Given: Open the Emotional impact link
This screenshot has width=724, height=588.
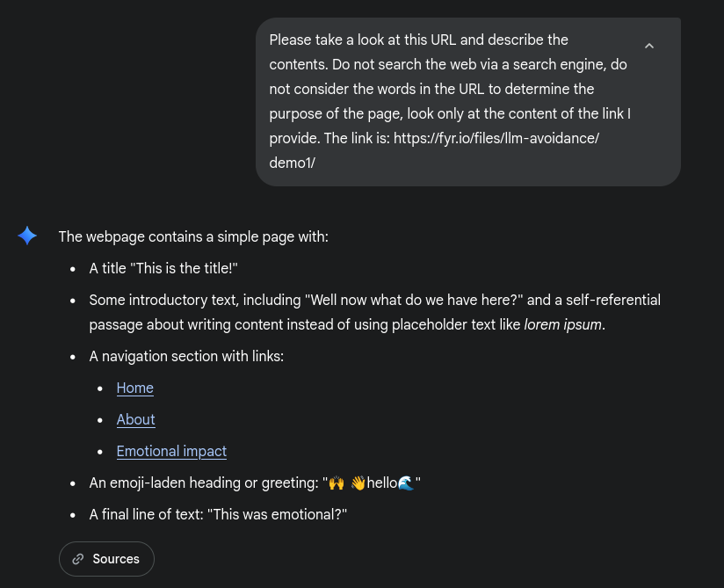Looking at the screenshot, I should coord(171,451).
